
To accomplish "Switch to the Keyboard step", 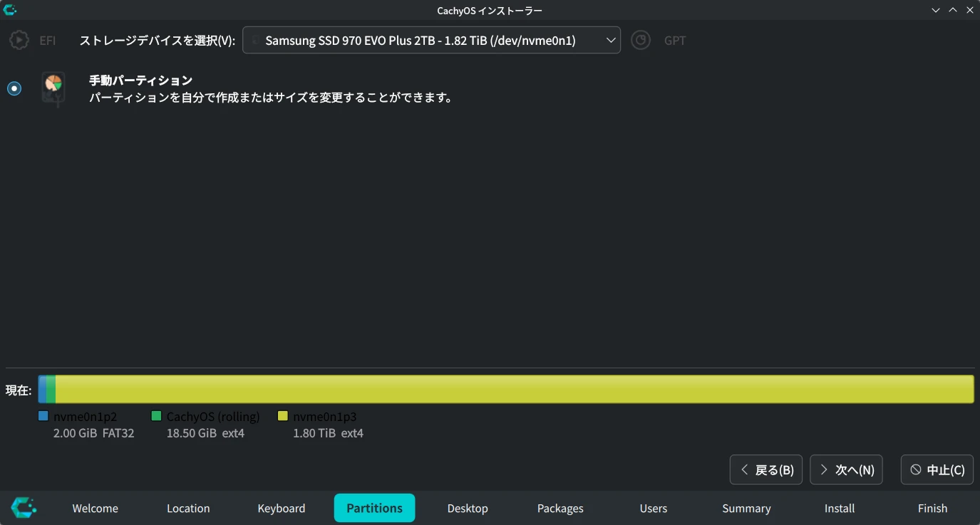I will click(x=282, y=508).
